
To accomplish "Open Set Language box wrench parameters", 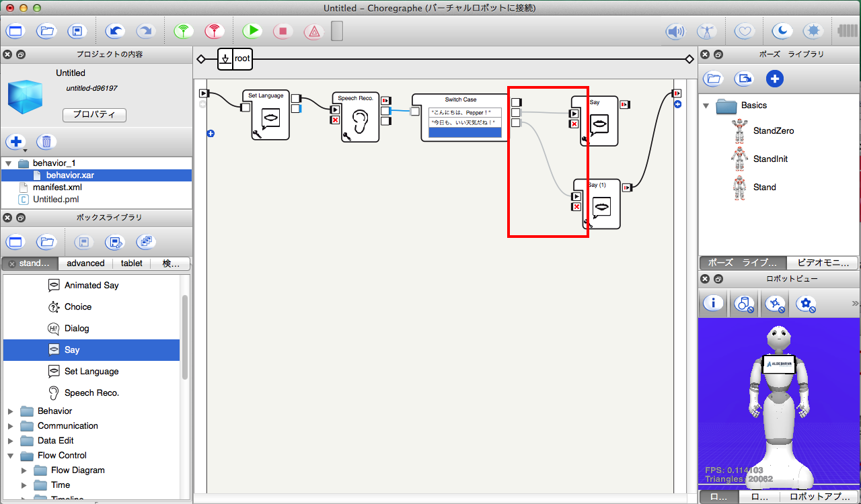I will point(256,134).
